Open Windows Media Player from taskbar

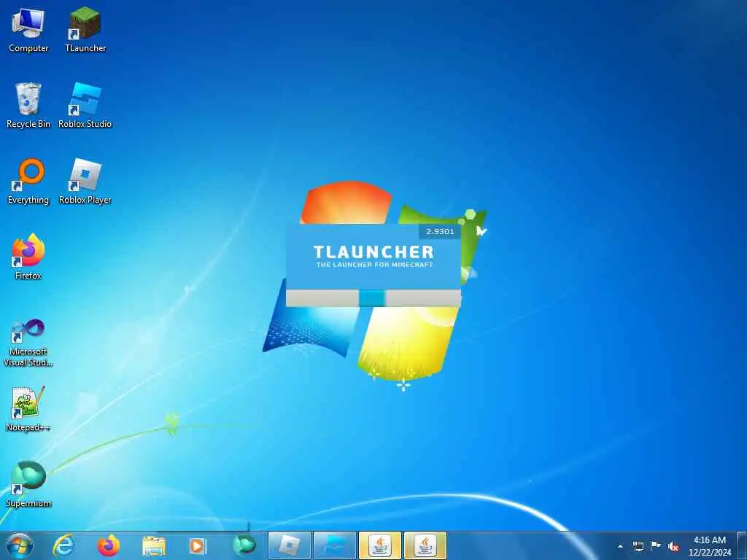coord(197,545)
